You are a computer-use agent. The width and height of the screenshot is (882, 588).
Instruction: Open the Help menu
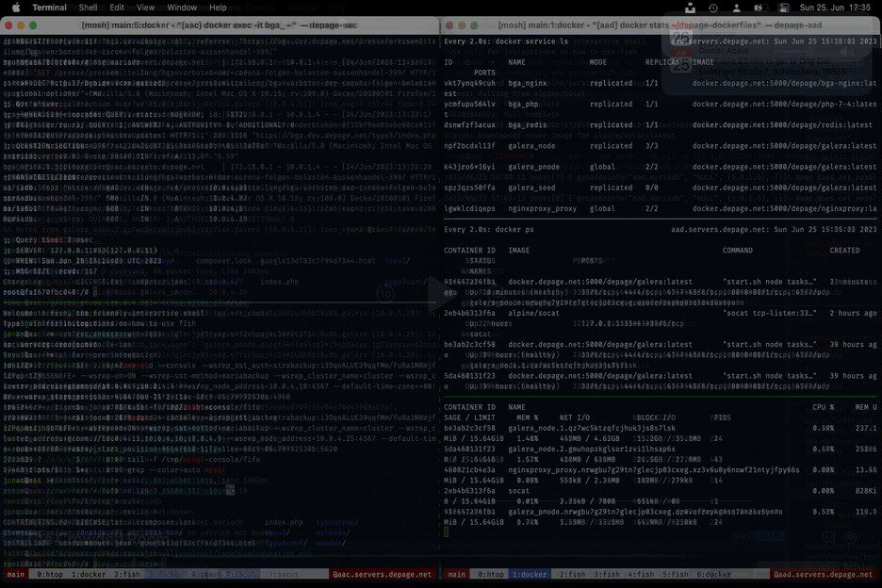[218, 8]
